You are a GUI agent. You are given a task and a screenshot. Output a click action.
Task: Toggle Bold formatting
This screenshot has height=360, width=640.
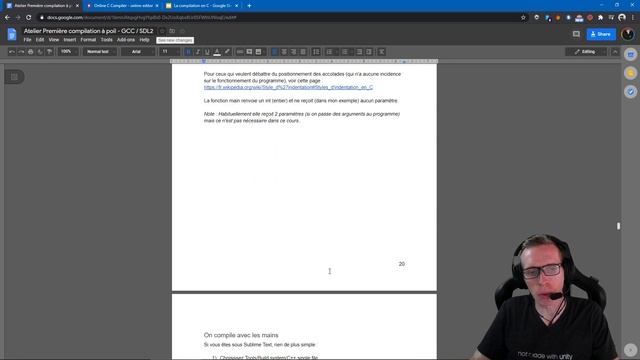point(188,52)
